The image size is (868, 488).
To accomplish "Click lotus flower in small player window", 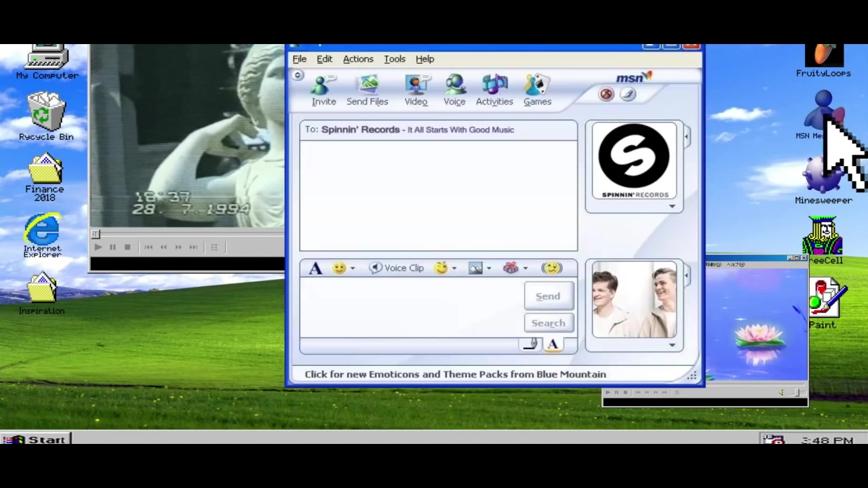I will click(759, 336).
